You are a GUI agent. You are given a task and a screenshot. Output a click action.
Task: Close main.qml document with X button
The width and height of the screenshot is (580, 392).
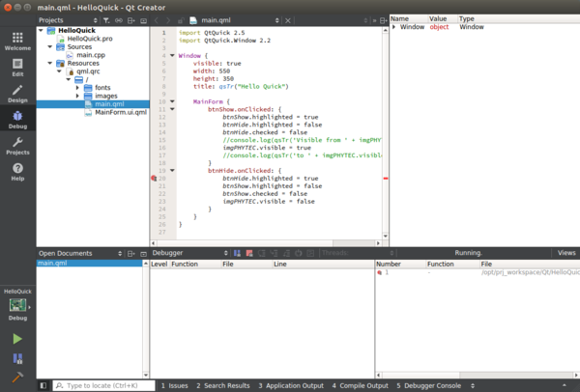288,20
